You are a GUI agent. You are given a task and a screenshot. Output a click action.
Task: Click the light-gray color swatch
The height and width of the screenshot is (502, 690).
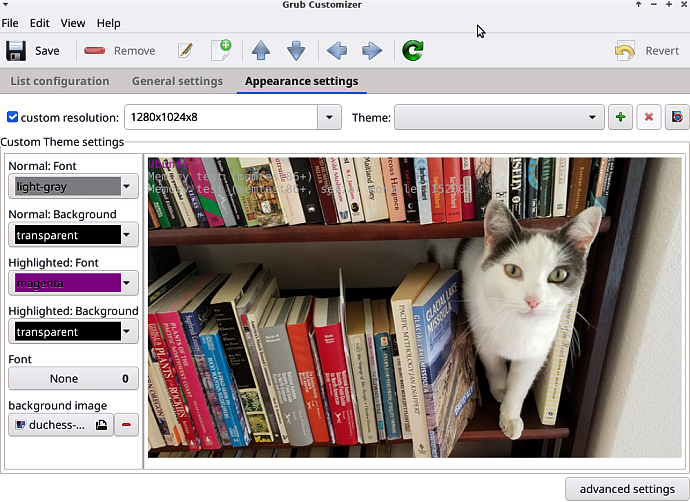(68, 187)
